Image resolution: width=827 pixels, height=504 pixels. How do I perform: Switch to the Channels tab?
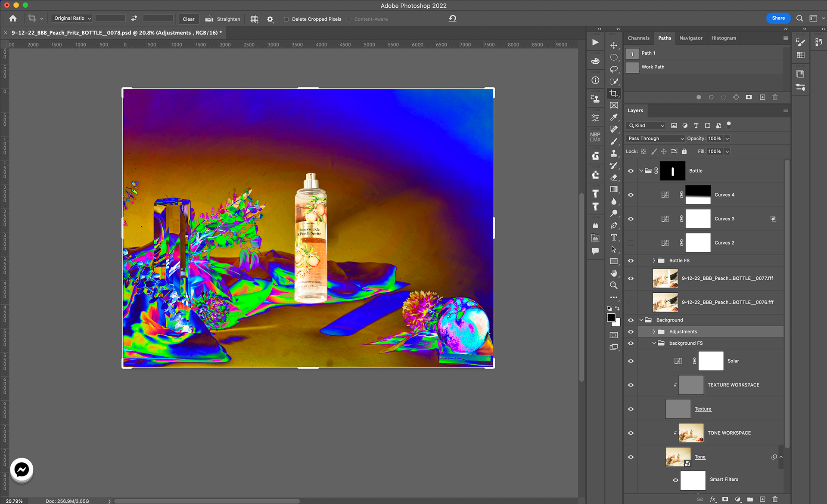(638, 38)
